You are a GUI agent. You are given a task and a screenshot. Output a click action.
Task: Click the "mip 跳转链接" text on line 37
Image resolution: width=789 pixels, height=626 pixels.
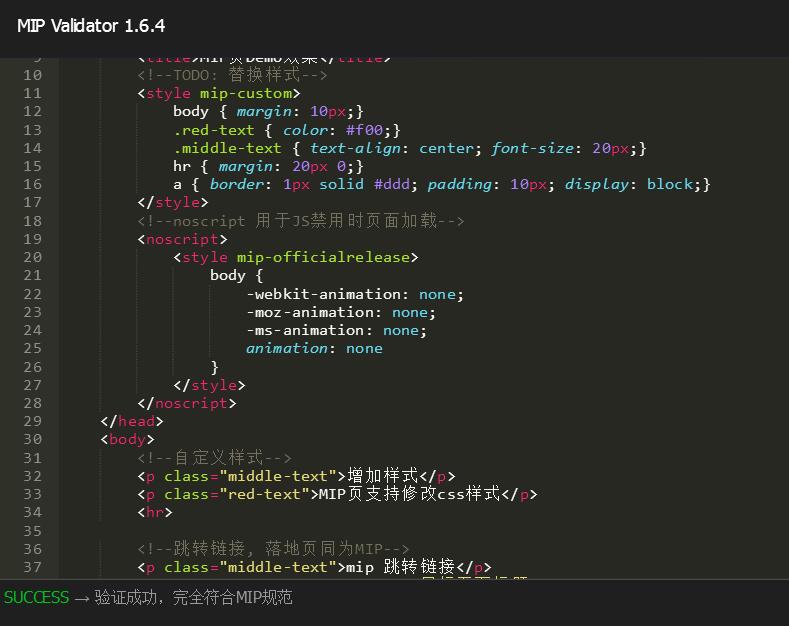[400, 567]
